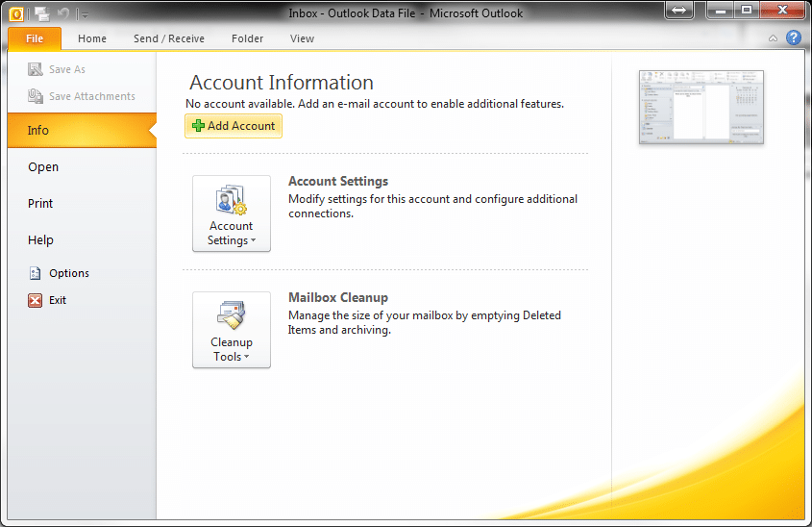This screenshot has width=812, height=527.
Task: Expand the Account Settings dropdown arrow
Action: click(254, 240)
